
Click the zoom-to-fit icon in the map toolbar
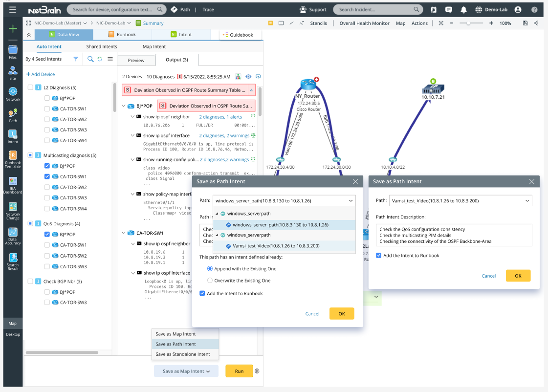pyautogui.click(x=440, y=23)
